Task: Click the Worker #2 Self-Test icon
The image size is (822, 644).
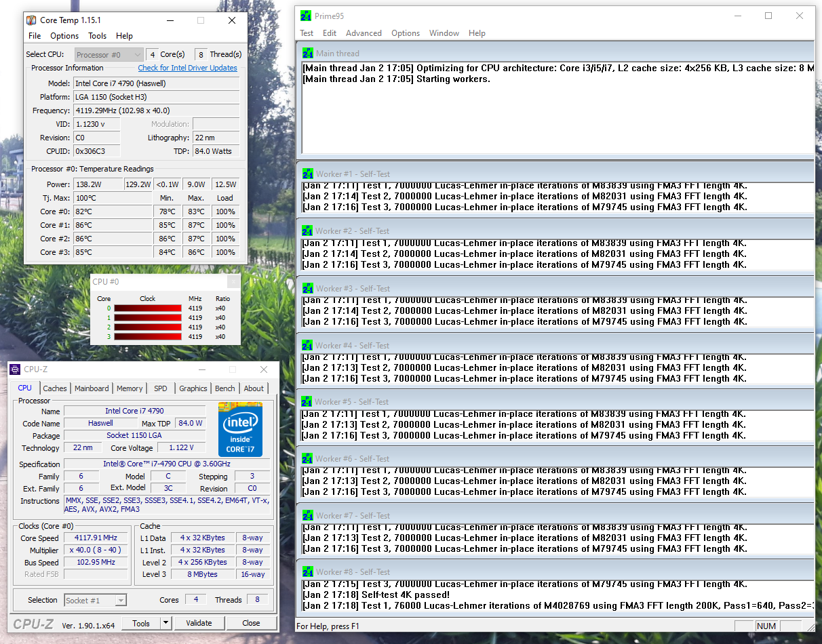Action: coord(307,230)
